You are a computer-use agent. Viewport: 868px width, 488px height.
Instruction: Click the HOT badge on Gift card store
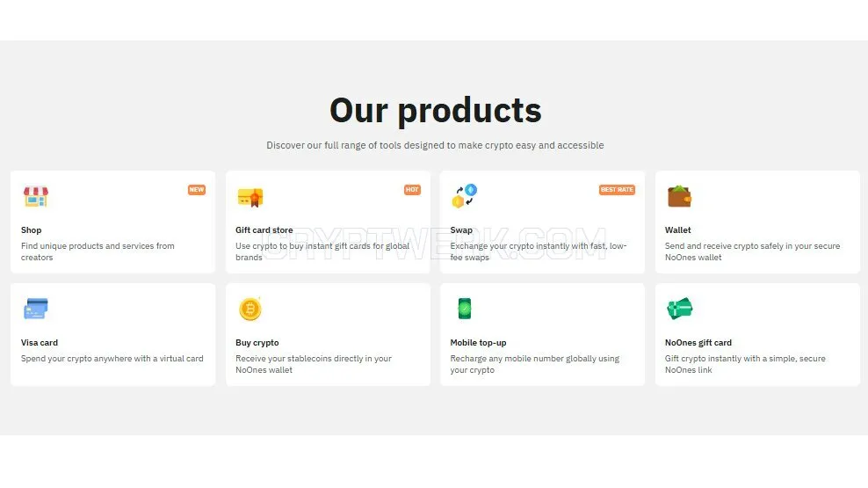click(x=412, y=189)
